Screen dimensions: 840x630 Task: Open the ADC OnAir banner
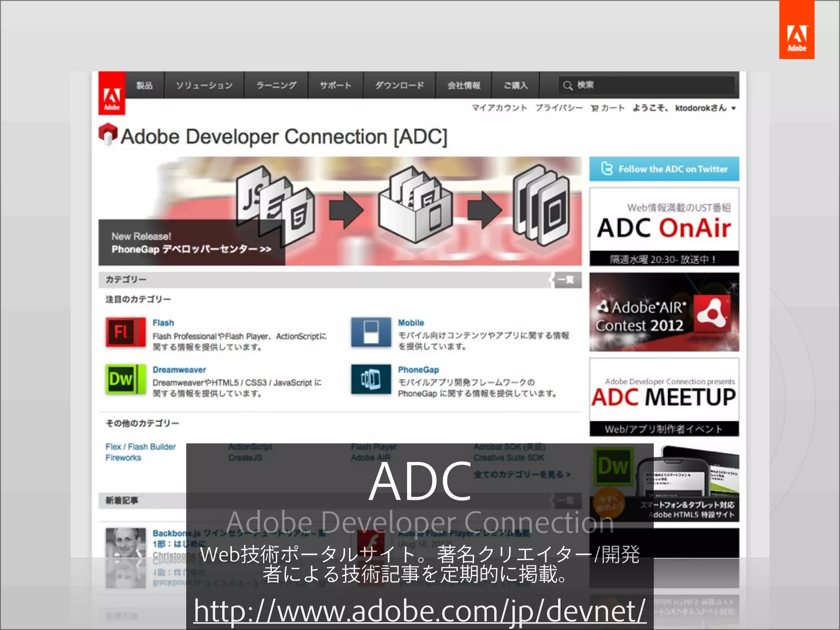coord(664,227)
